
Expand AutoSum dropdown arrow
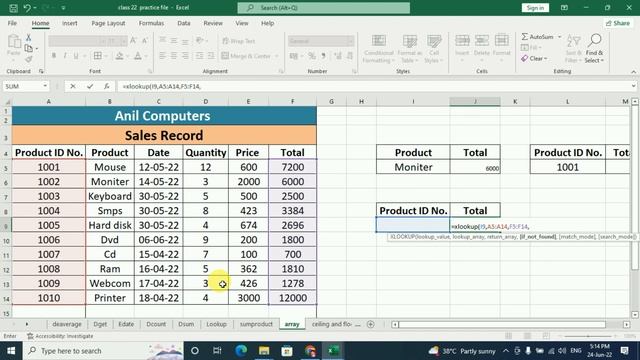pyautogui.click(x=560, y=37)
